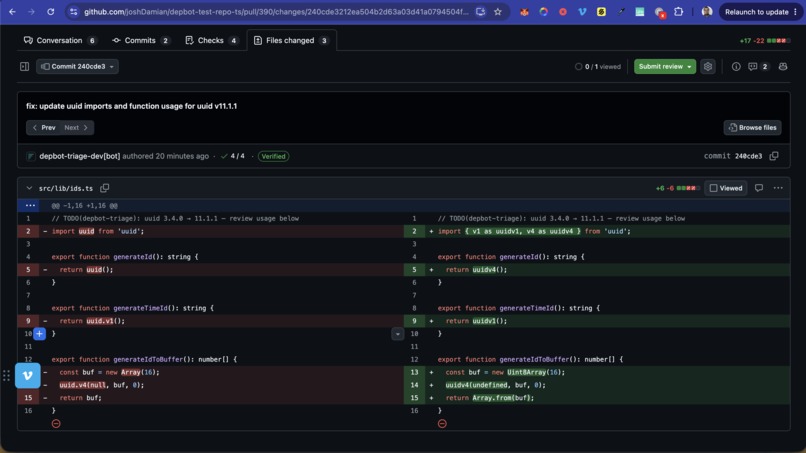Switch to the Commits tab
806x453 pixels.
[x=141, y=40]
